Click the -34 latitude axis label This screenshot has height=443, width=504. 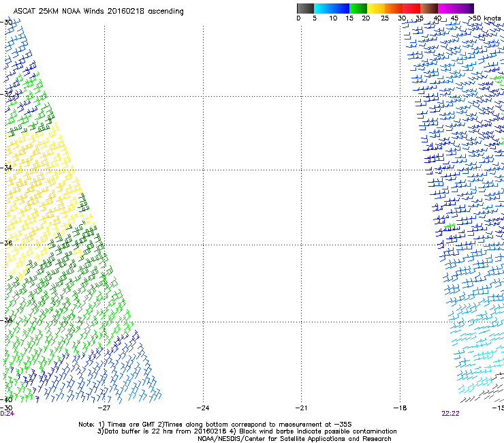point(6,168)
